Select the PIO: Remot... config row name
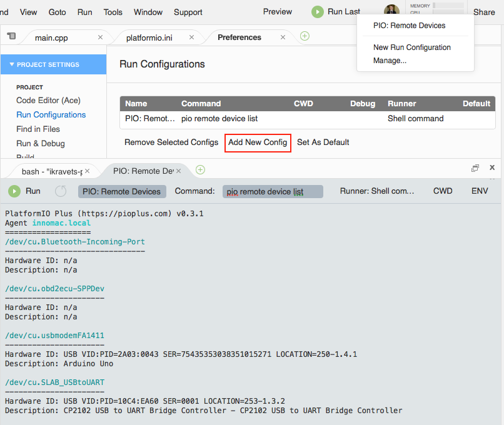Viewport: 504px width, 425px height. [x=150, y=119]
